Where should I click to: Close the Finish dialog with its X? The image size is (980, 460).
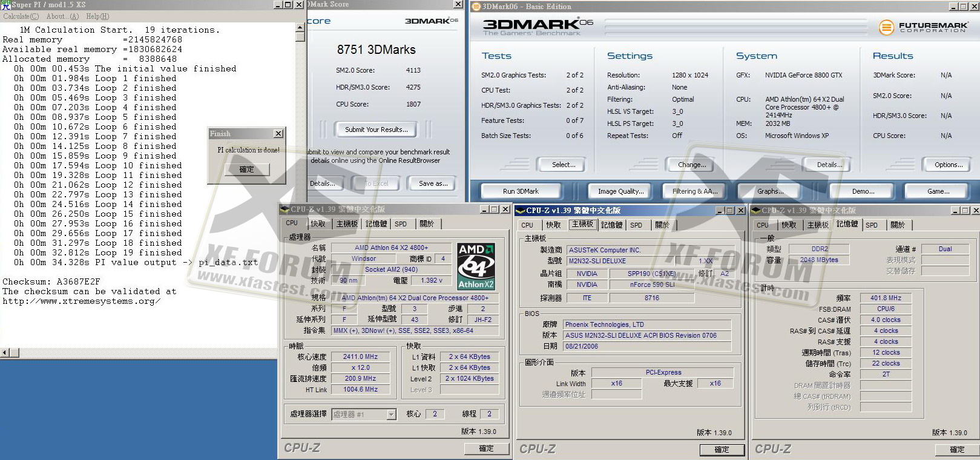(278, 134)
